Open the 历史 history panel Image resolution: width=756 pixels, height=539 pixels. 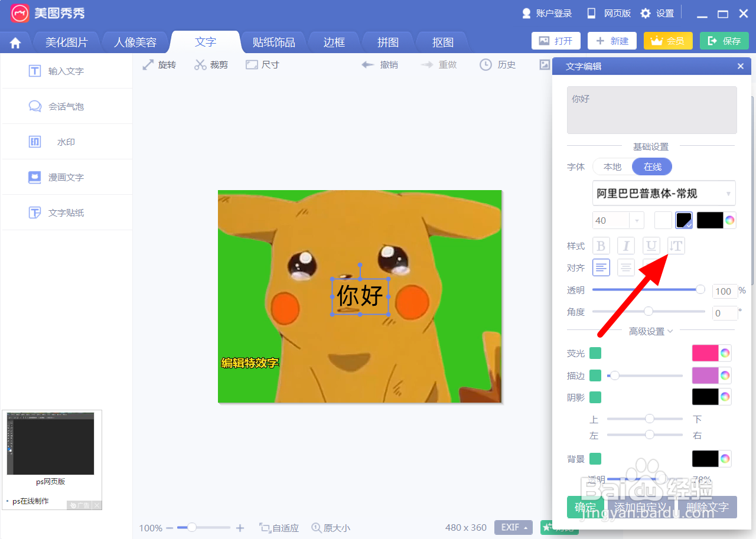pyautogui.click(x=498, y=65)
